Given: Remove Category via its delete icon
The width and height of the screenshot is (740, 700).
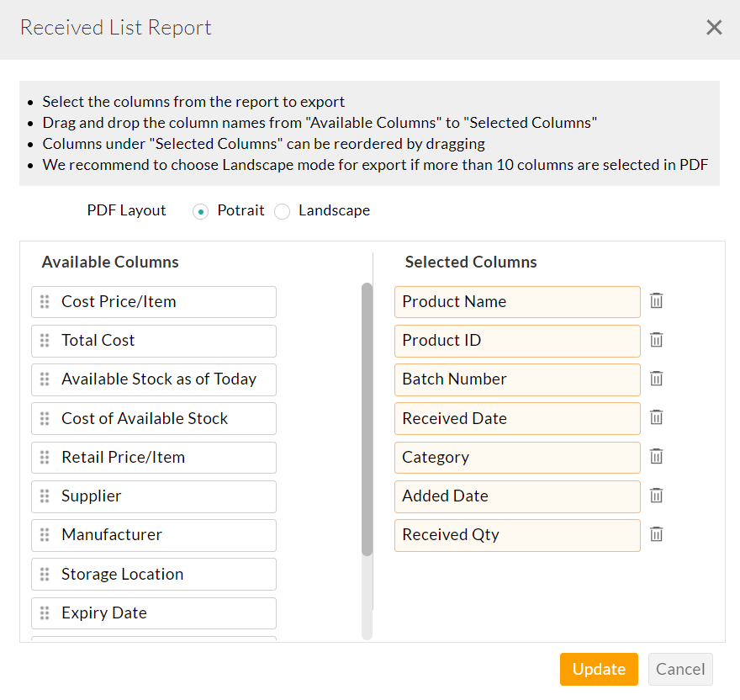Looking at the screenshot, I should pos(656,457).
